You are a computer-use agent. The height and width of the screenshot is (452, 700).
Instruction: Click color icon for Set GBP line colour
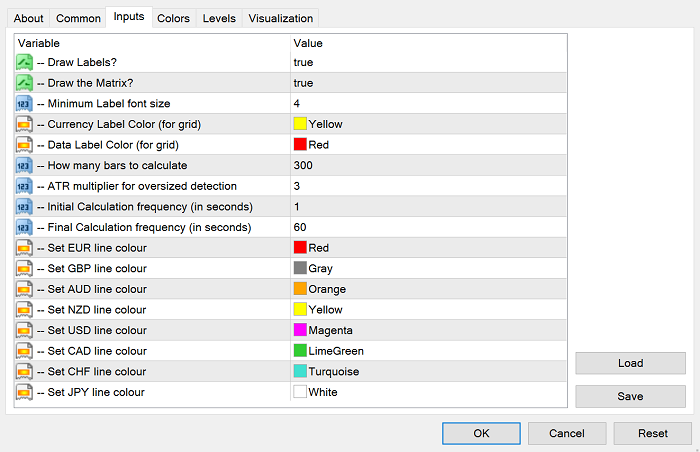(24, 268)
